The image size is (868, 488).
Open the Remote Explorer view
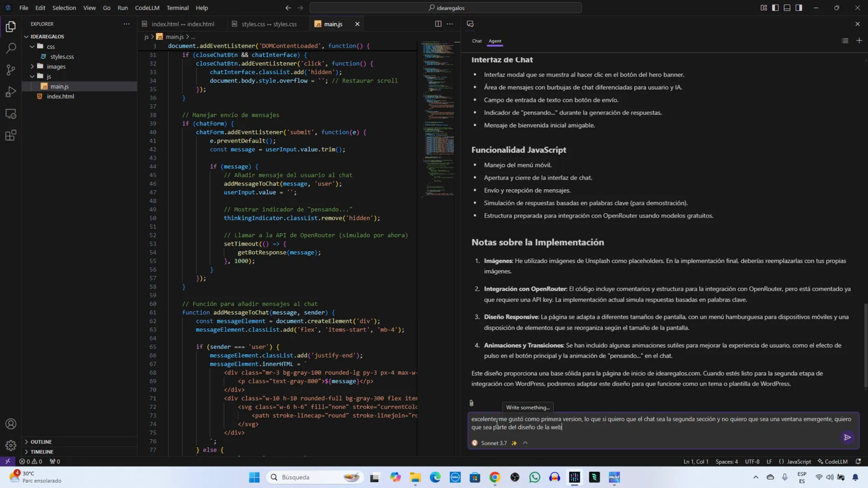pos(10,113)
